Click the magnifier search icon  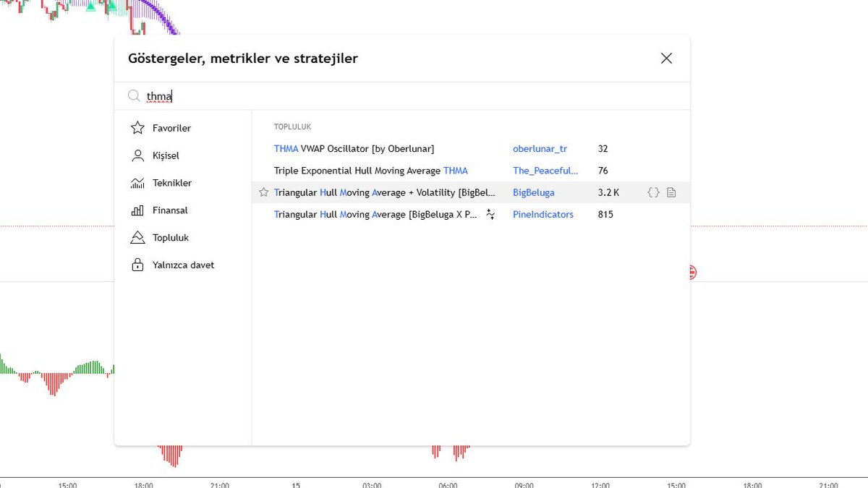coord(134,96)
